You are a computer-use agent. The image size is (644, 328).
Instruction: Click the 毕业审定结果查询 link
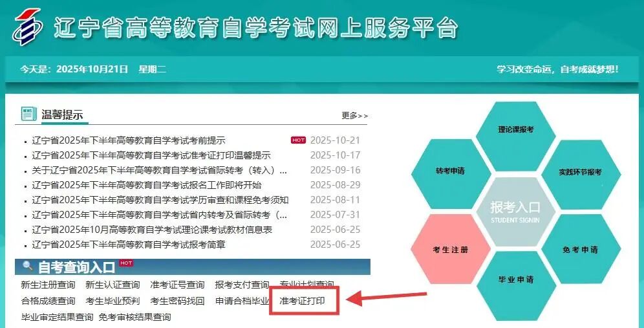(x=57, y=317)
